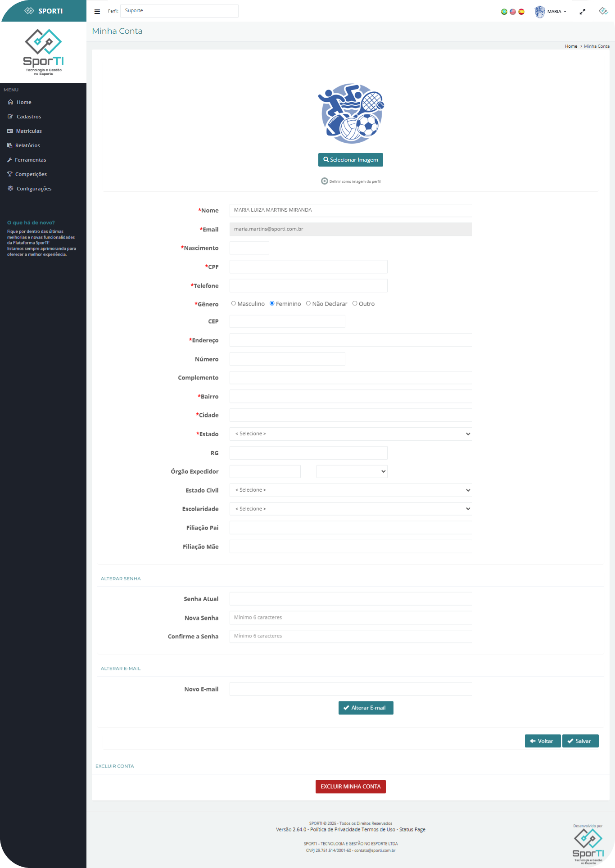Screen dimensions: 615x868
Task: Toggle fullscreen with the expand arrows icon
Action: [x=582, y=12]
